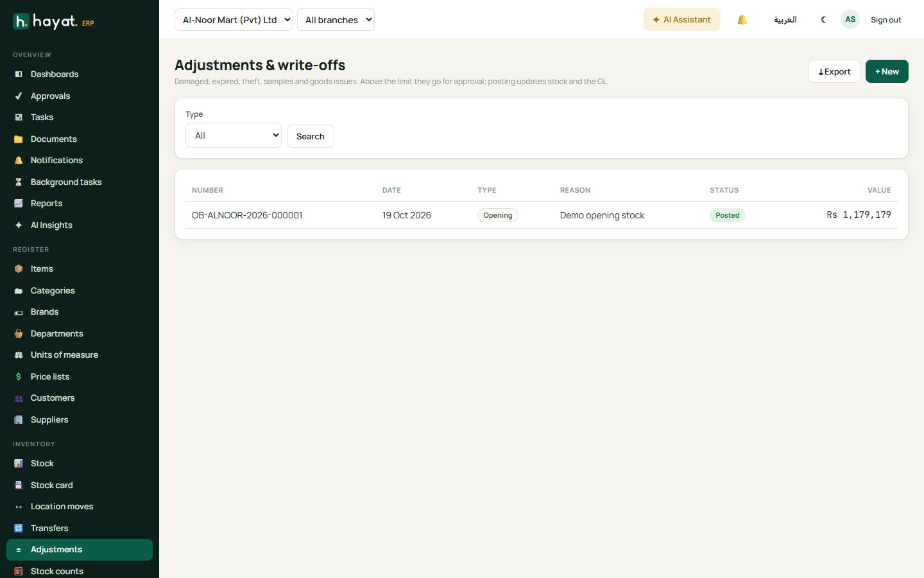Click the Departments basket icon
The image size is (924, 578).
coord(19,334)
